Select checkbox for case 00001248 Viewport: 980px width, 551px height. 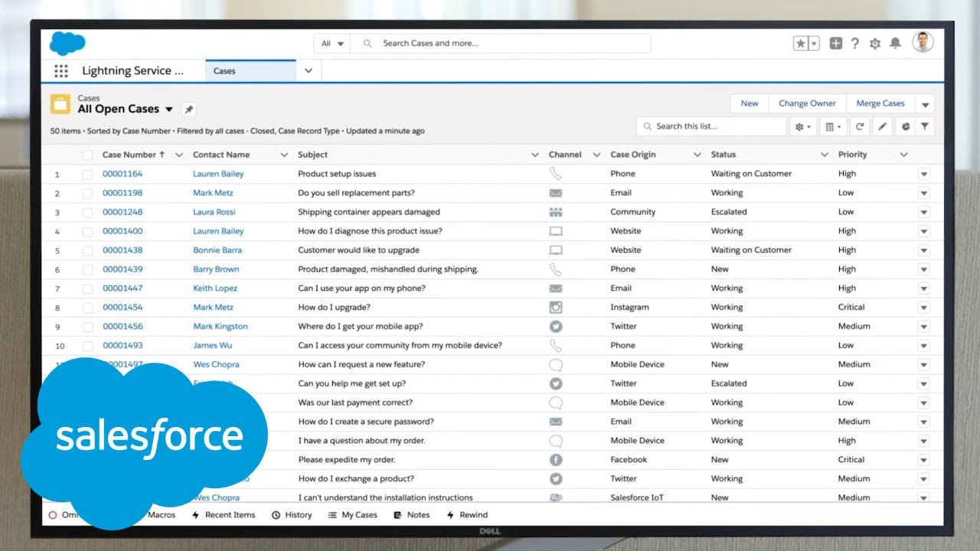point(87,212)
